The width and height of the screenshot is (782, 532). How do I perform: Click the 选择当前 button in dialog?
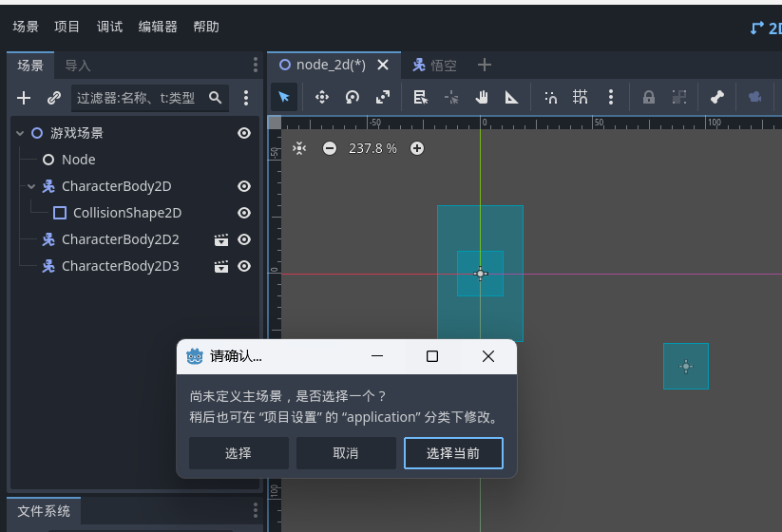click(453, 453)
